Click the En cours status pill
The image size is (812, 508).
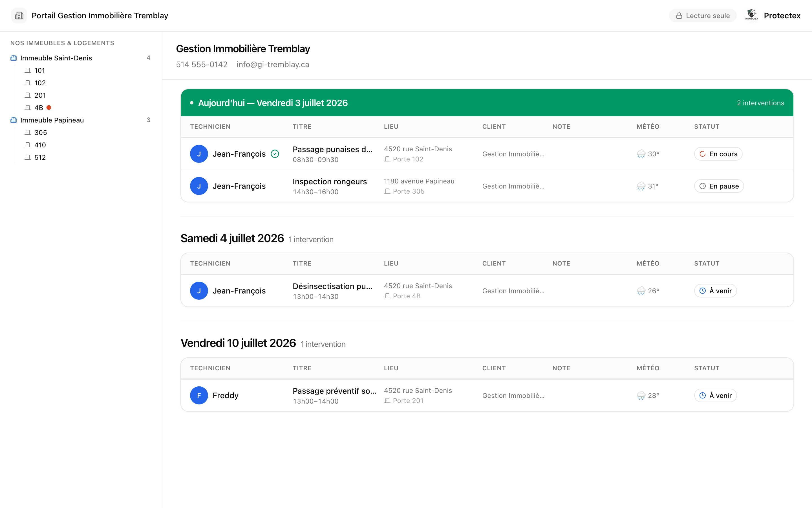tap(718, 154)
